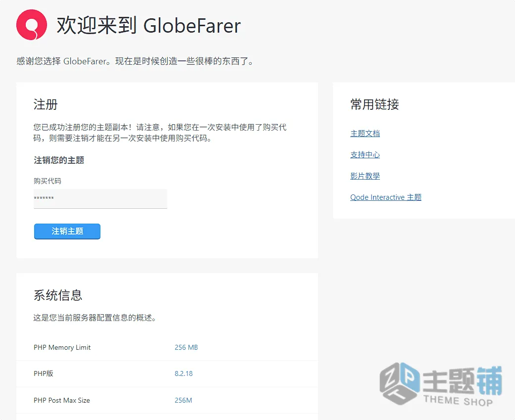Open the 影片教學 link

point(365,176)
